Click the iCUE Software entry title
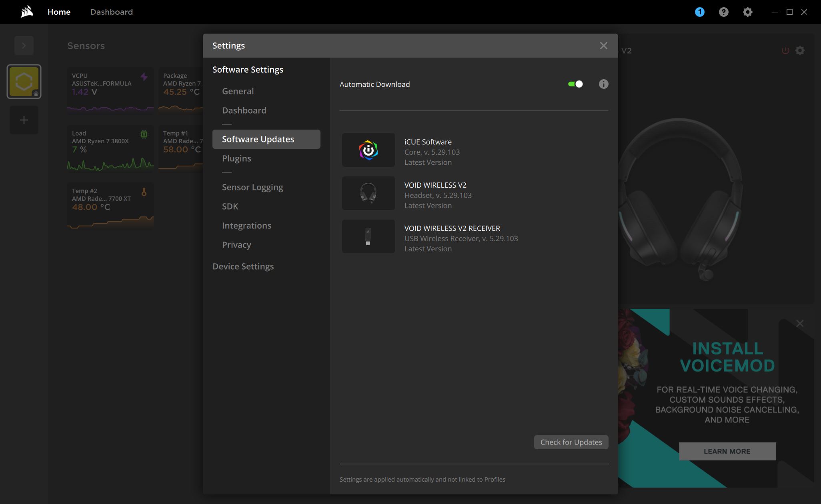Image resolution: width=821 pixels, height=504 pixels. 428,142
